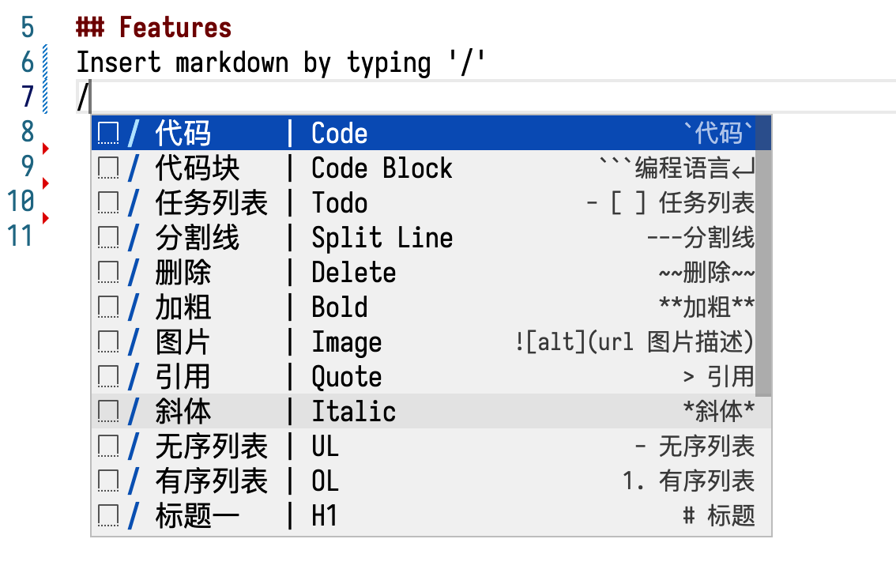The image size is (896, 588).
Task: Choose the 加粗 Bold suggestion
Action: pos(423,307)
